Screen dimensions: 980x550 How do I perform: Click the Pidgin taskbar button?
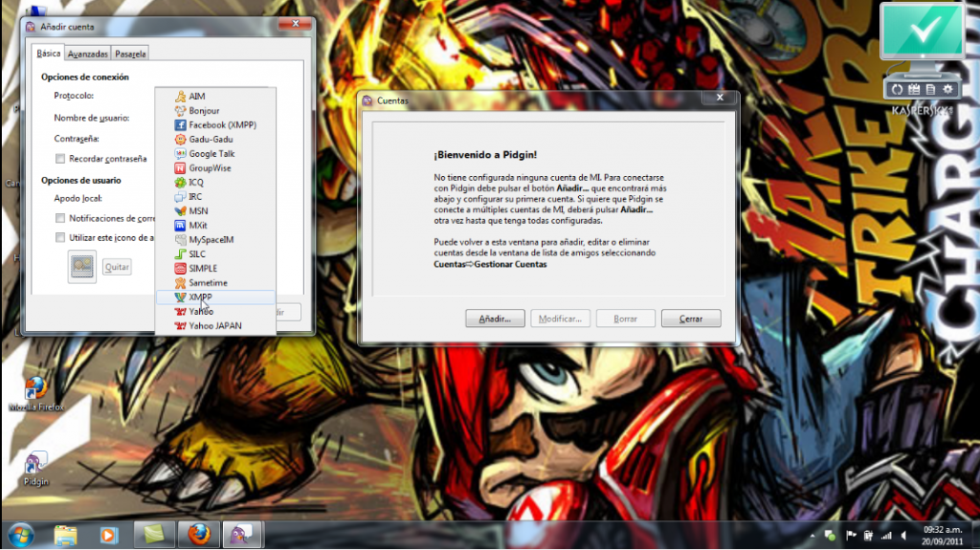click(x=242, y=535)
